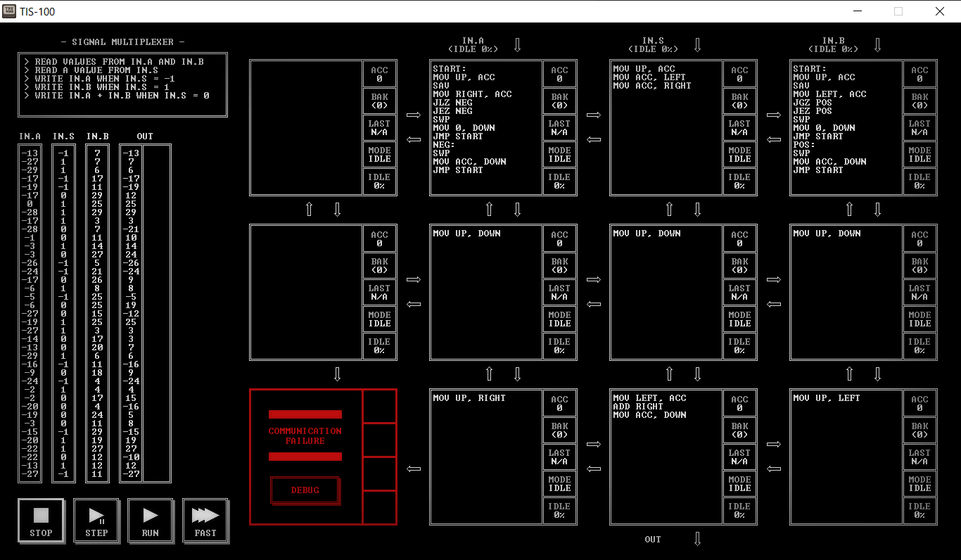Click the STOP button
Image resolution: width=961 pixels, height=560 pixels.
[41, 521]
